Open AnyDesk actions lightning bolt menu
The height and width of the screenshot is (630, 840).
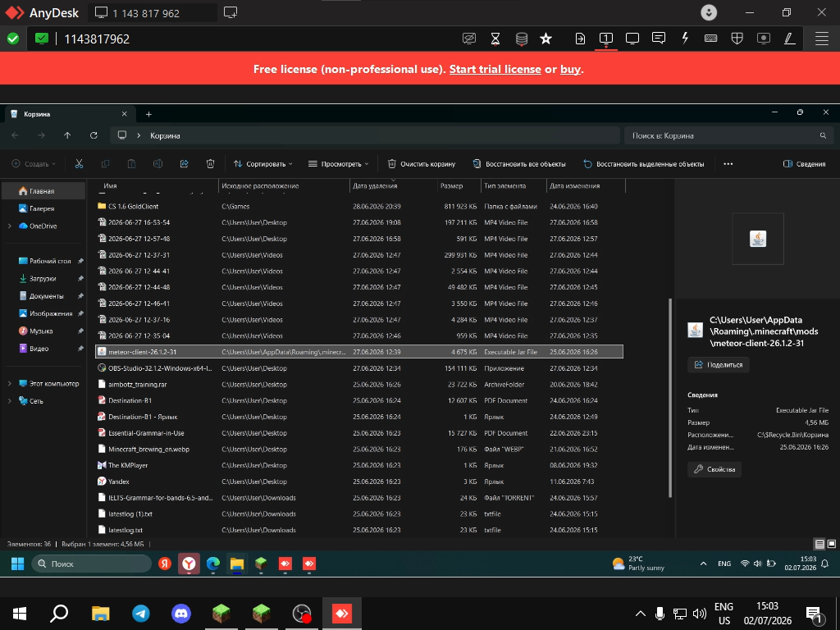click(685, 38)
